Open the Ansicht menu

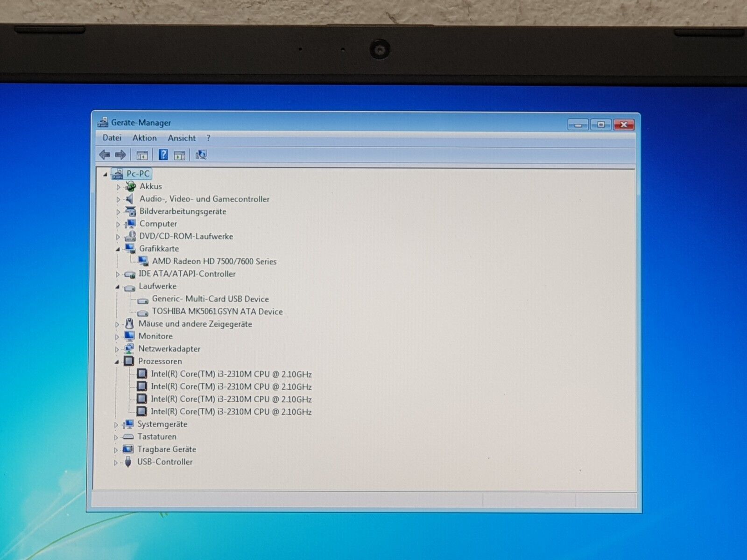tap(182, 138)
